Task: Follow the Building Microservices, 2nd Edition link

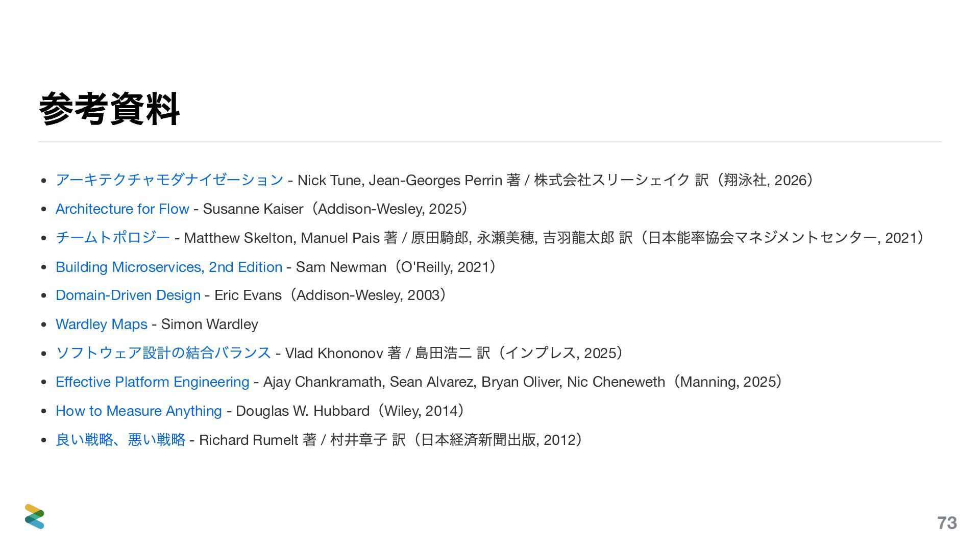Action: (x=168, y=267)
